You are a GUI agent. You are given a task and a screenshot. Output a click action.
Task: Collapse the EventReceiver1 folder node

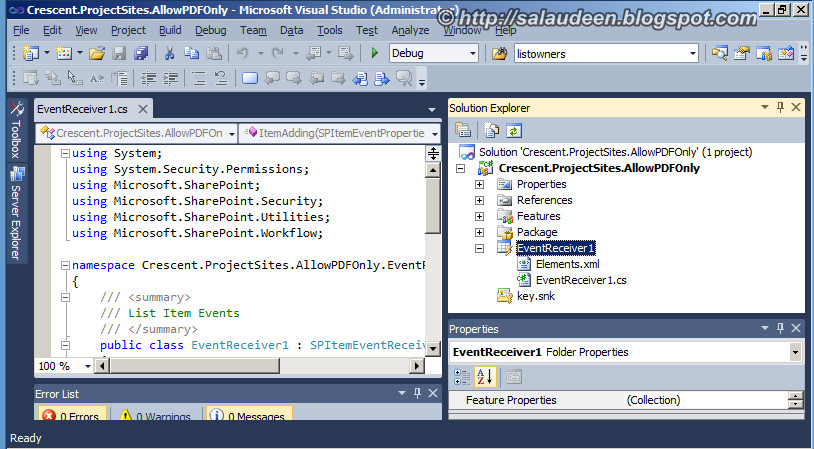click(479, 249)
